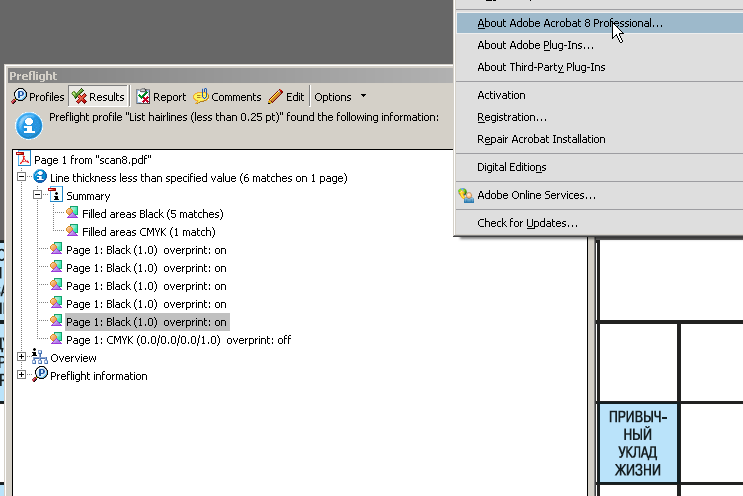Select the Preflight information row text
The width and height of the screenshot is (743, 496).
pyautogui.click(x=99, y=376)
